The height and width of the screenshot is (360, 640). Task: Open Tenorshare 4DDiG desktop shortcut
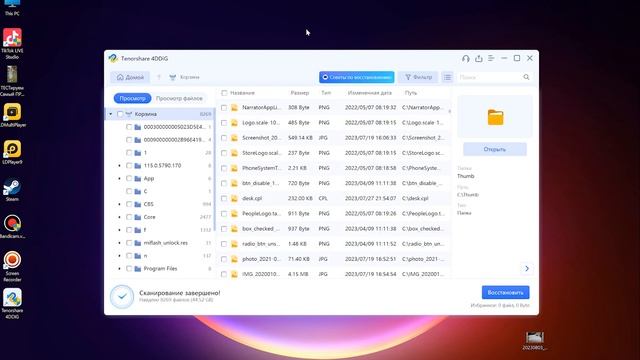(x=12, y=304)
